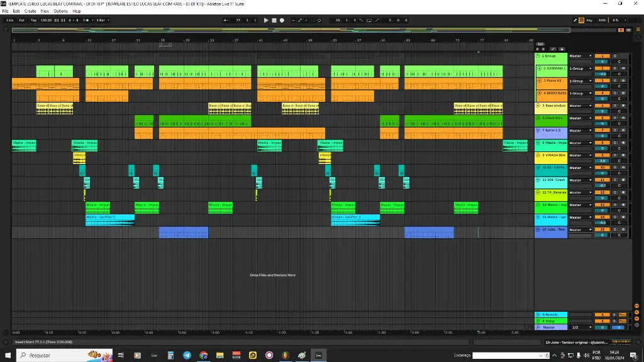Click the previous locator arrow button
The height and width of the screenshot is (362, 644).
(537, 49)
